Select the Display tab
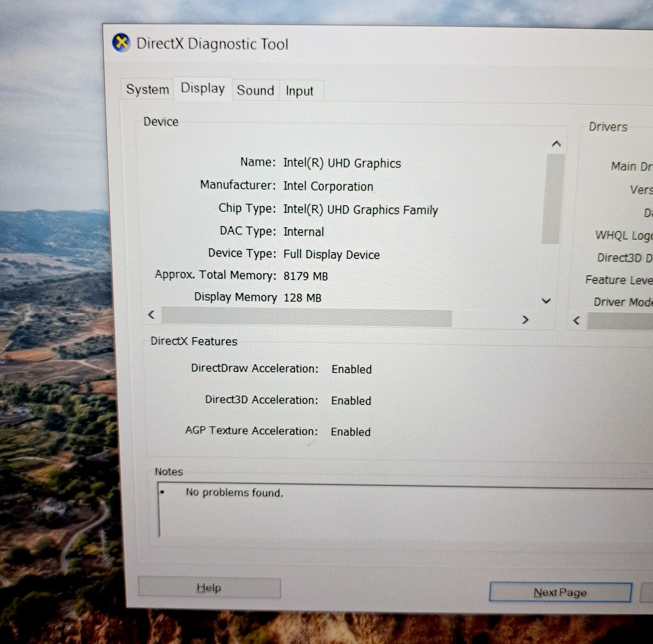Viewport: 653px width, 644px height. pos(203,89)
